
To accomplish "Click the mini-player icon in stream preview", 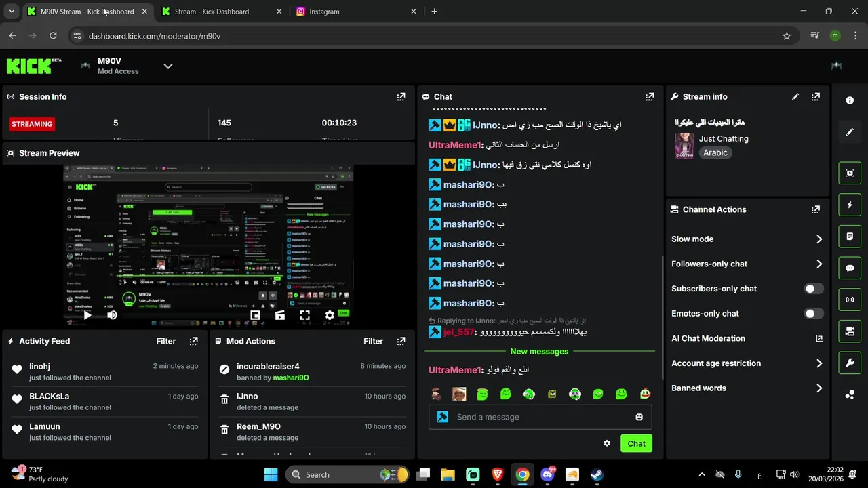I will [255, 315].
